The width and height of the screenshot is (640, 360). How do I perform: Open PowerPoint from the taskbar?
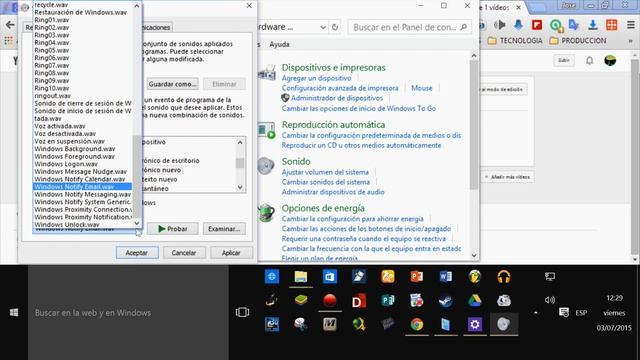[x=417, y=277]
